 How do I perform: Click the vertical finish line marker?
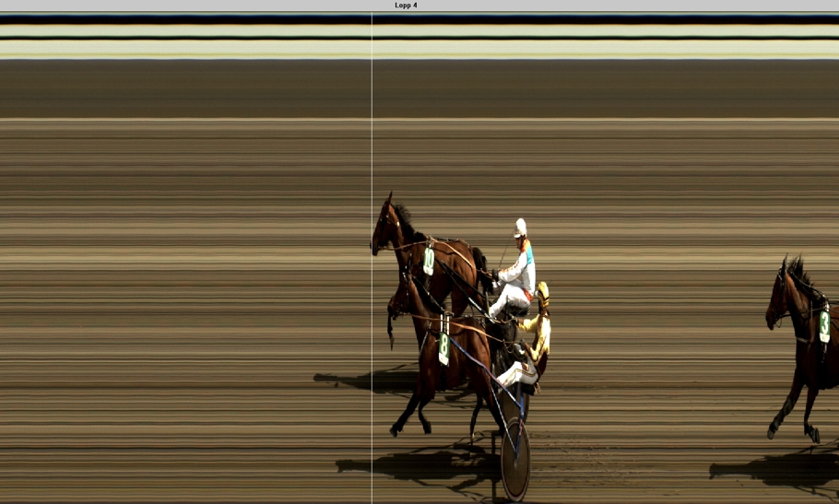coord(372,258)
